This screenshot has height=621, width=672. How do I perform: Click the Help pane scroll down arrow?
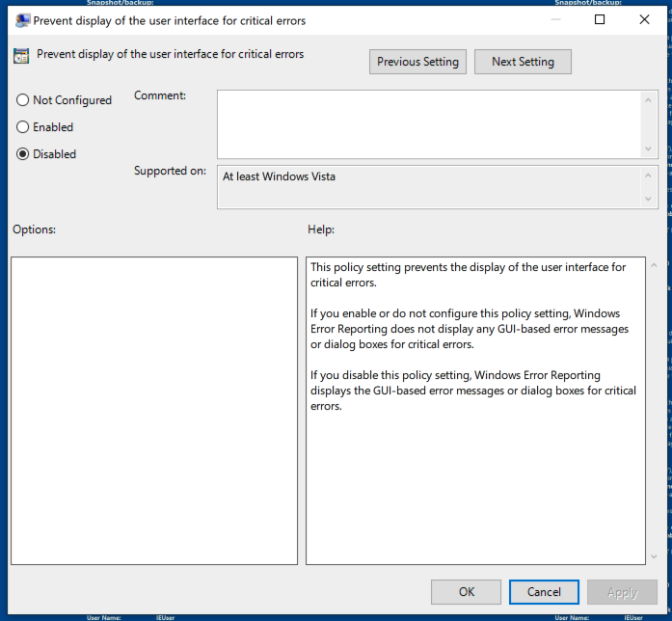tap(654, 556)
